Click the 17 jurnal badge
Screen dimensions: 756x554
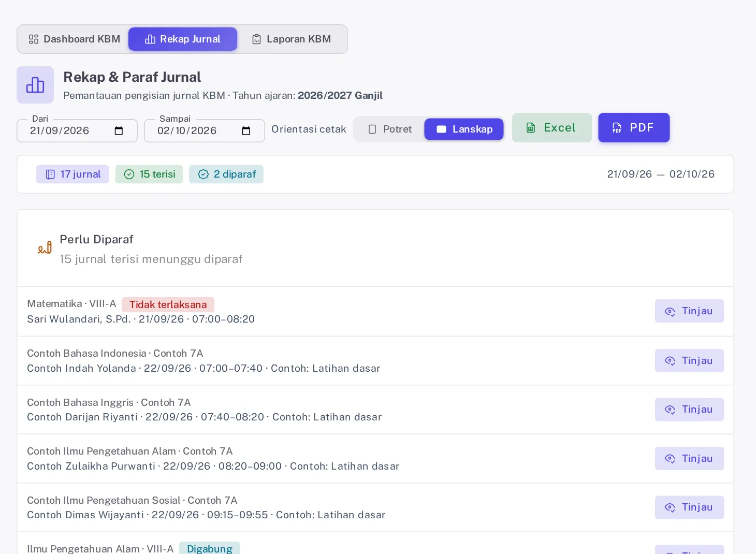click(72, 174)
